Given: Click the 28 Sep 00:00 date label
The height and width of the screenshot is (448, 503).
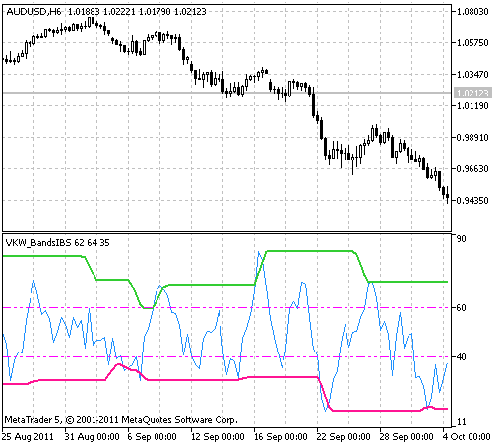Looking at the screenshot, I should [407, 437].
